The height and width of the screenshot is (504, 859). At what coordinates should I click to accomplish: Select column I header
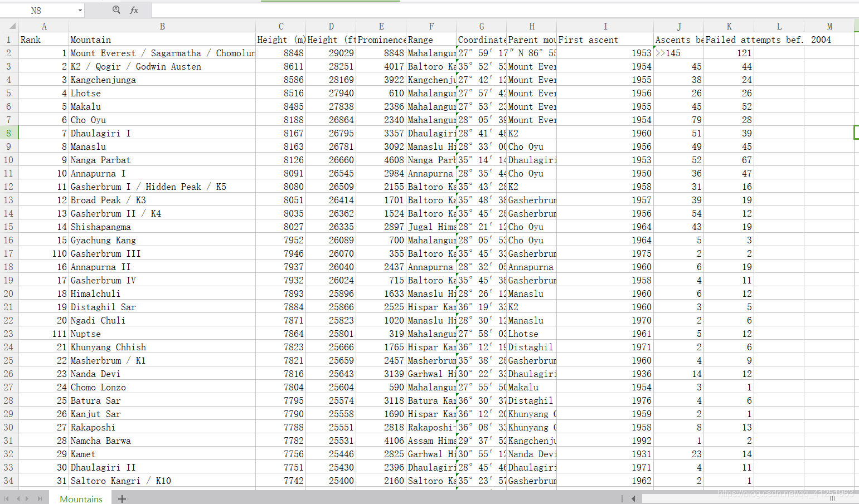[605, 26]
